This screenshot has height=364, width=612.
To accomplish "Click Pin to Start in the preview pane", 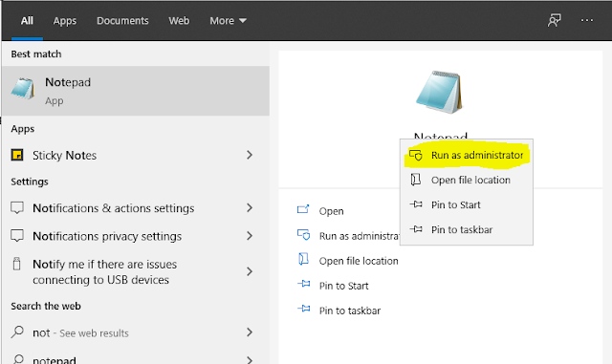I will (x=343, y=286).
